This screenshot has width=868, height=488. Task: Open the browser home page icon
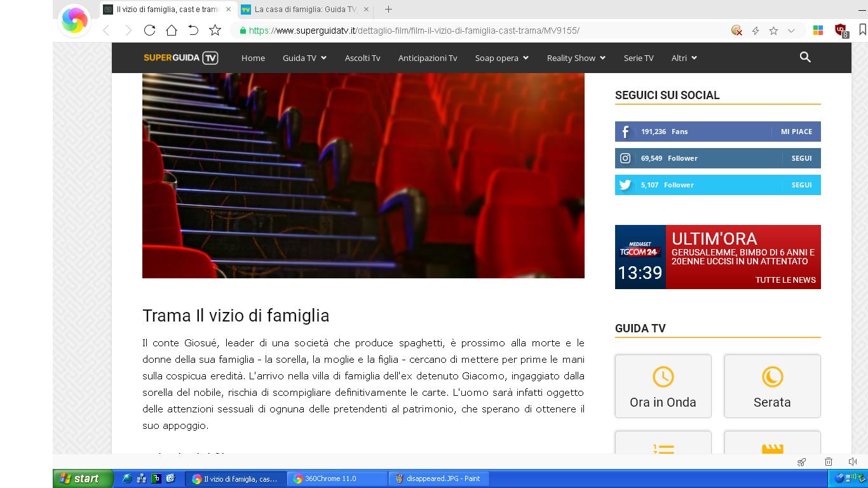(x=172, y=30)
